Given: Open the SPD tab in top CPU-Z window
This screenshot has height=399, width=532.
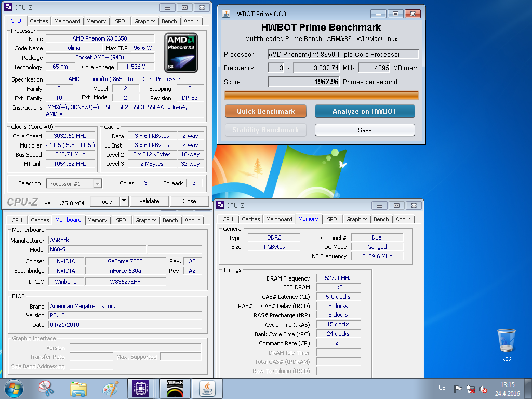Looking at the screenshot, I should coord(120,21).
